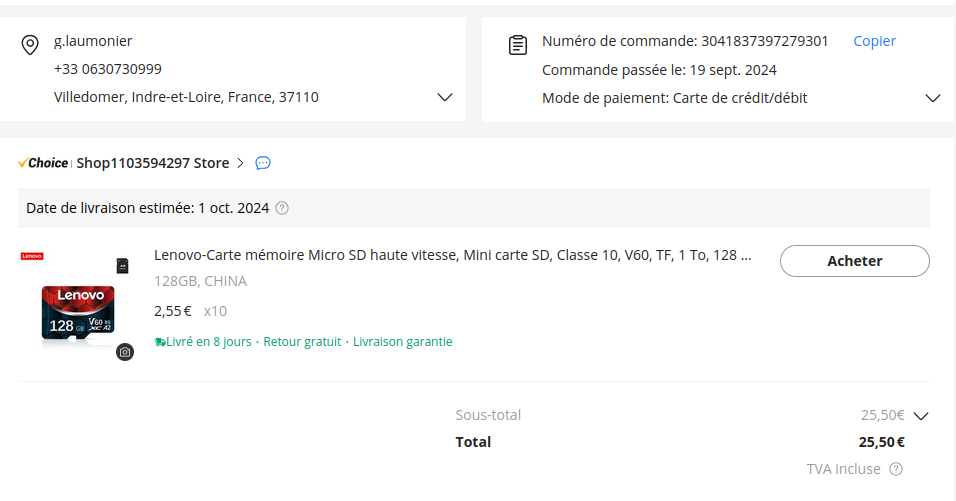This screenshot has width=956, height=501.
Task: Expand the Sous-total price breakdown
Action: (x=921, y=416)
